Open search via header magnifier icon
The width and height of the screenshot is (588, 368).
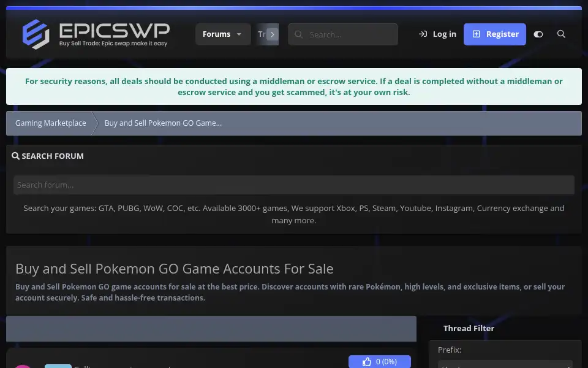(x=561, y=34)
